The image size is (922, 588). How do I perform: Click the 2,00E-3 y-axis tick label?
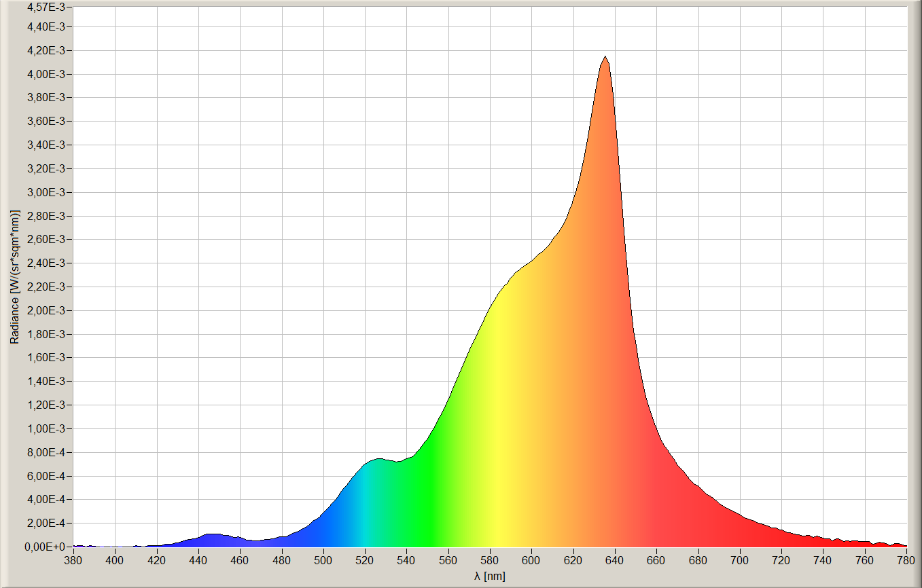(x=46, y=310)
